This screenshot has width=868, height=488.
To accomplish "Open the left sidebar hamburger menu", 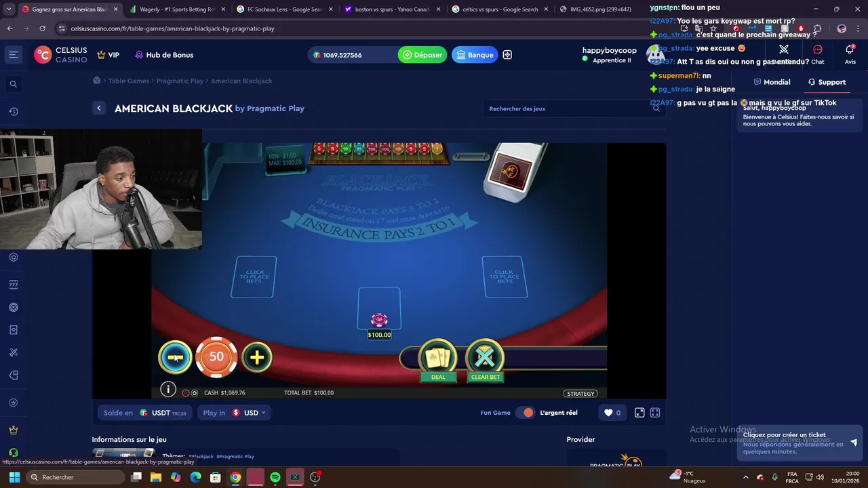I will (13, 54).
